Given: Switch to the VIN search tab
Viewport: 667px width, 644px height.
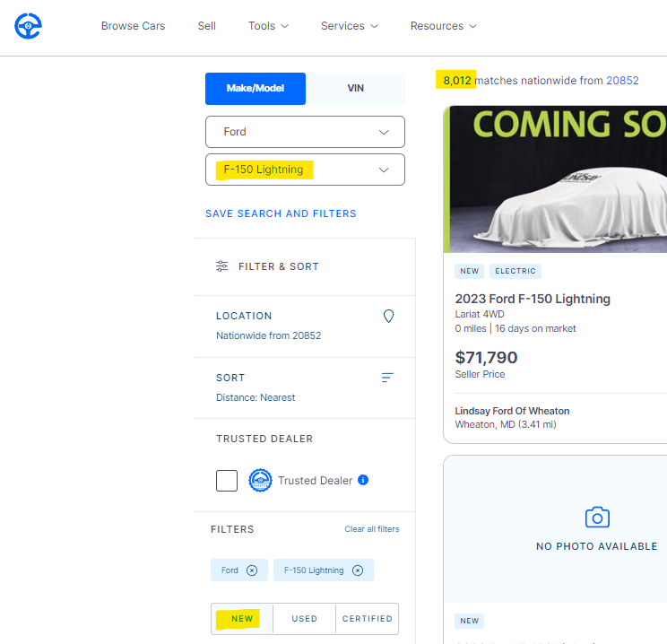Looking at the screenshot, I should pyautogui.click(x=355, y=89).
